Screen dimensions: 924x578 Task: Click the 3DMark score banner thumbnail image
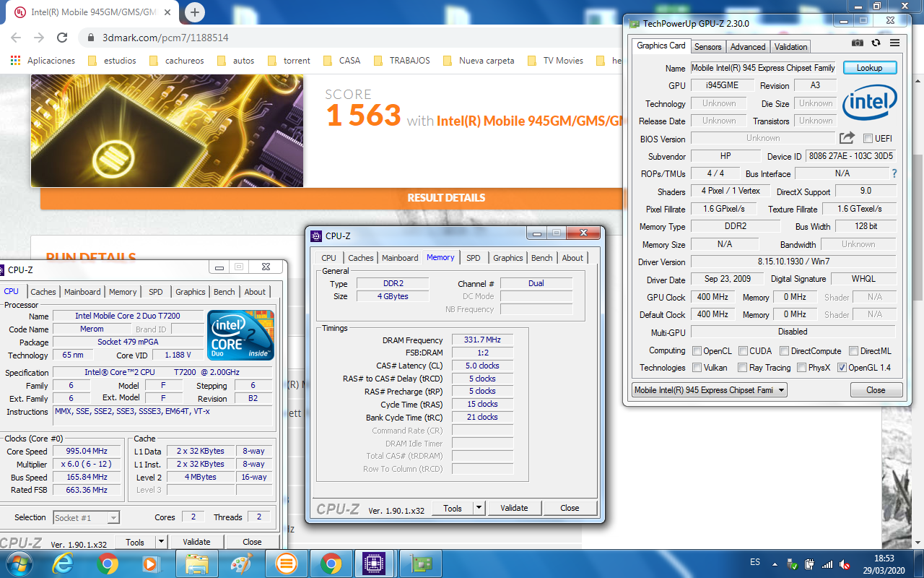point(167,131)
